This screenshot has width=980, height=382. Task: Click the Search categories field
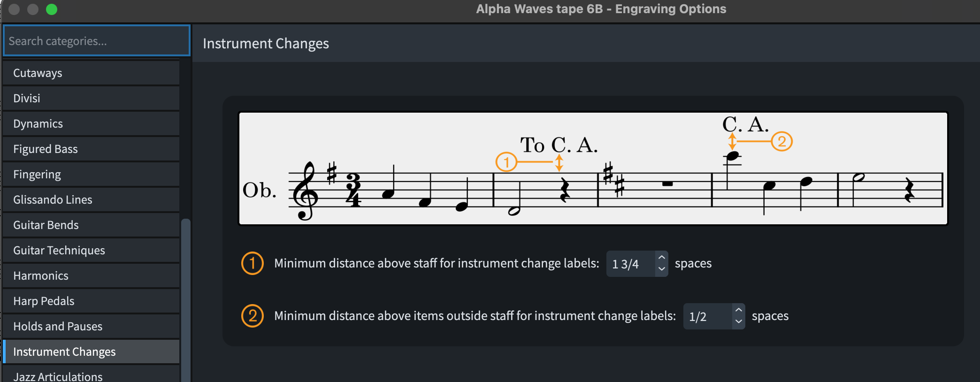click(x=97, y=41)
